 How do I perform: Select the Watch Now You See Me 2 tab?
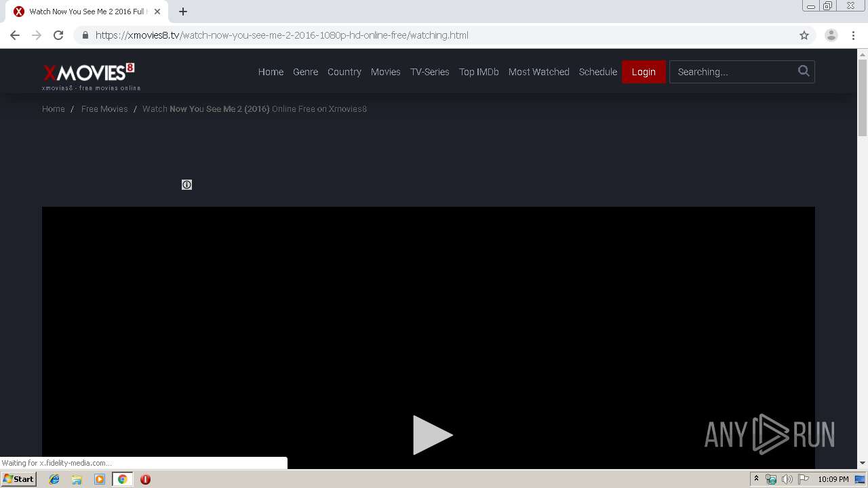click(x=87, y=12)
